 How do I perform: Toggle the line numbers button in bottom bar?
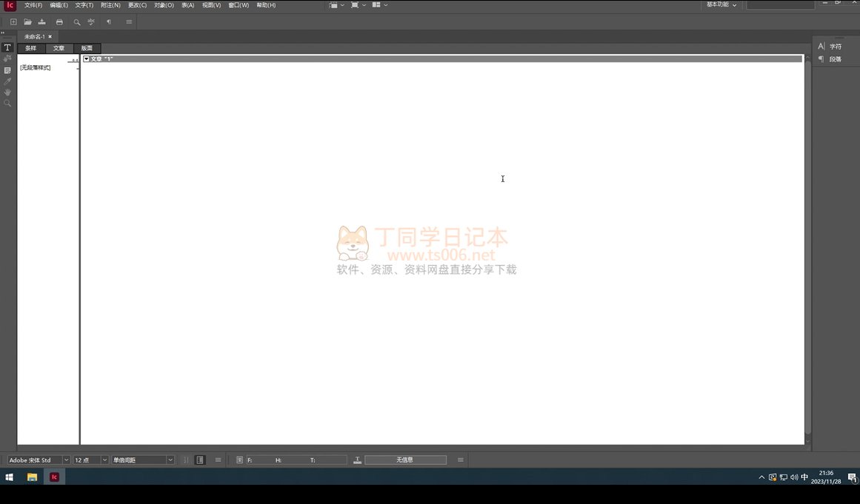click(200, 460)
